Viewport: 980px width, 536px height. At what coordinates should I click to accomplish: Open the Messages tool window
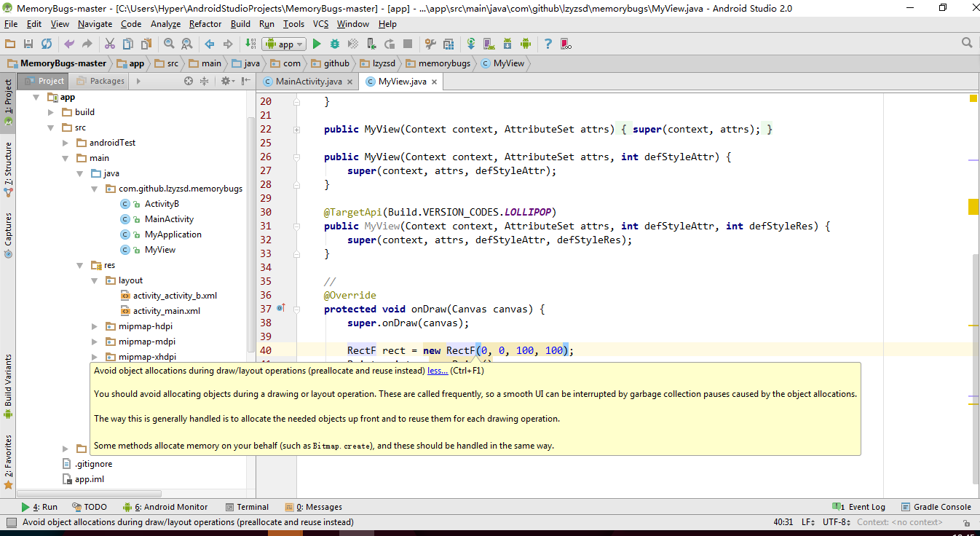(314, 507)
